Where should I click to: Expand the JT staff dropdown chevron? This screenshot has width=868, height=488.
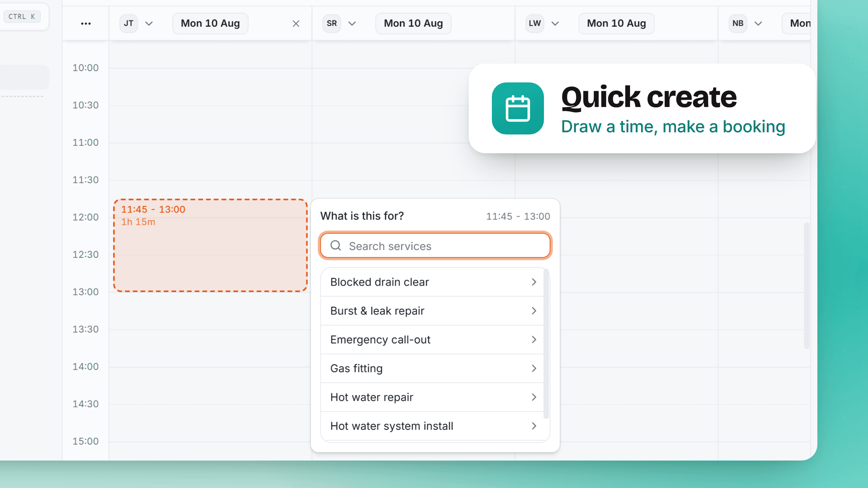pyautogui.click(x=149, y=23)
